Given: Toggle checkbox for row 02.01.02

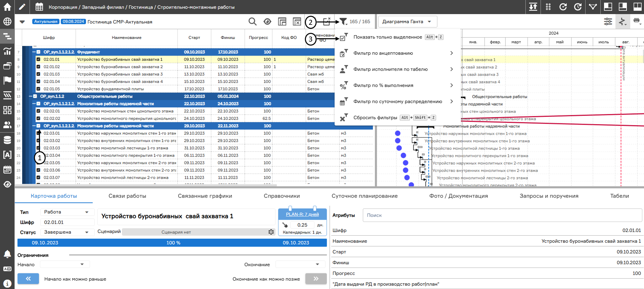Looking at the screenshot, I should tap(38, 67).
